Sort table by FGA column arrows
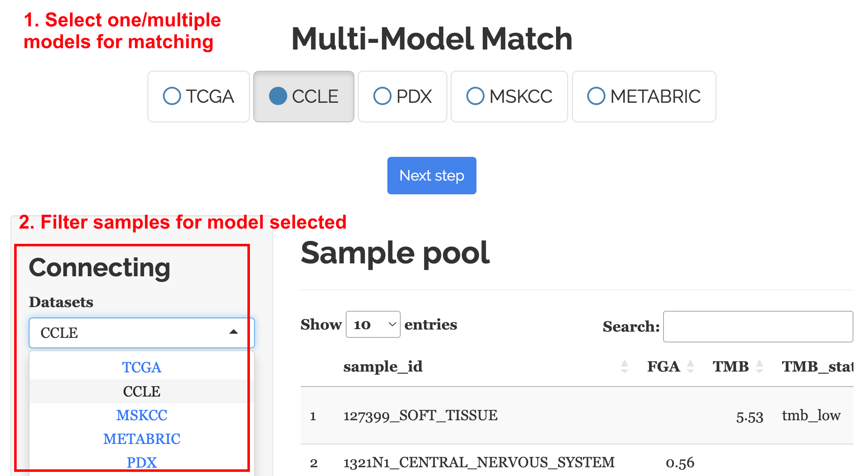 690,367
